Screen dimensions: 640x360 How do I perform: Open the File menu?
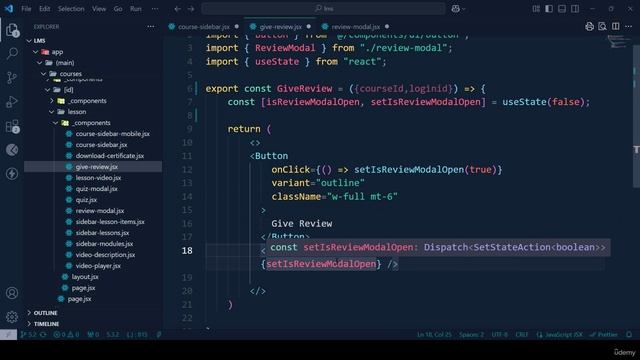(26, 9)
